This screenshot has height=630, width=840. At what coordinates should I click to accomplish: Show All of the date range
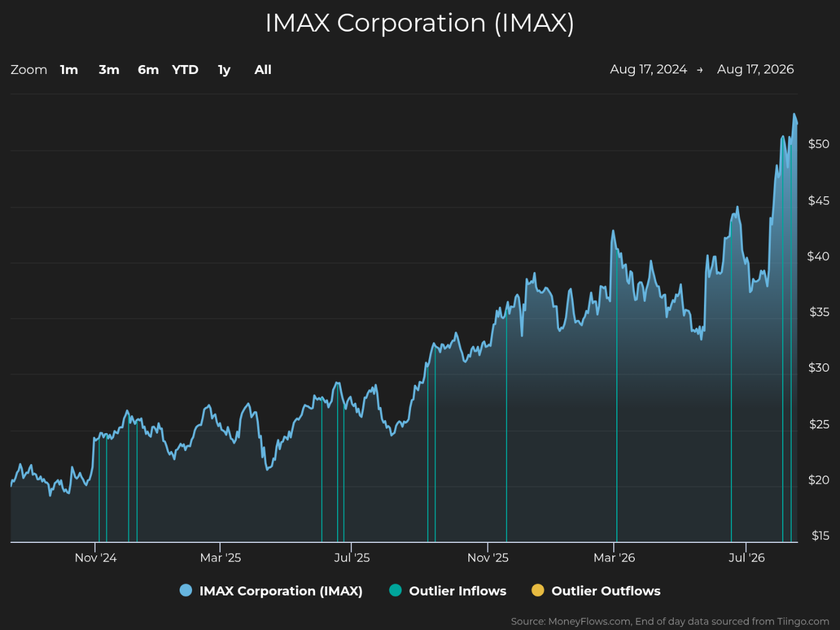tap(263, 70)
